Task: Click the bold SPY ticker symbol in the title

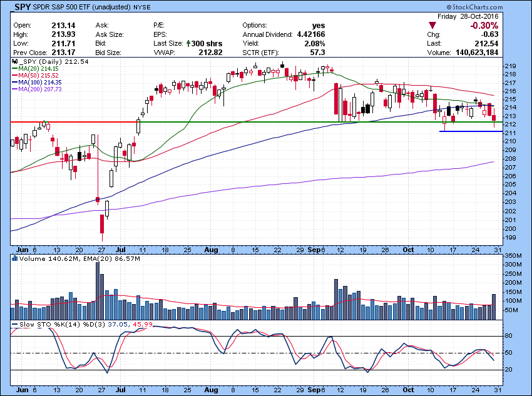Action: (x=23, y=7)
